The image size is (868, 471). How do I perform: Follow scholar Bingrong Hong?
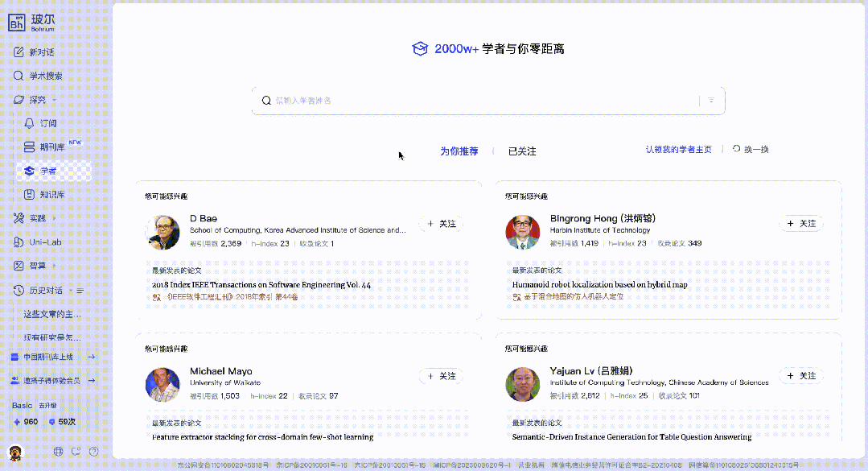800,224
